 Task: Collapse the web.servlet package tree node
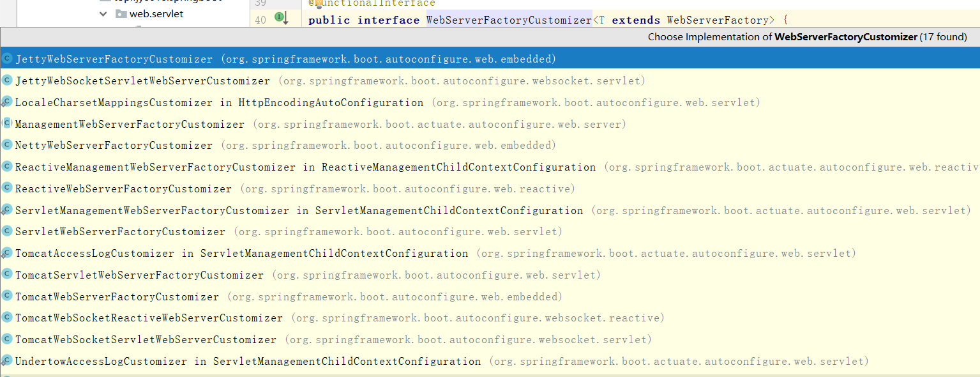tap(103, 13)
